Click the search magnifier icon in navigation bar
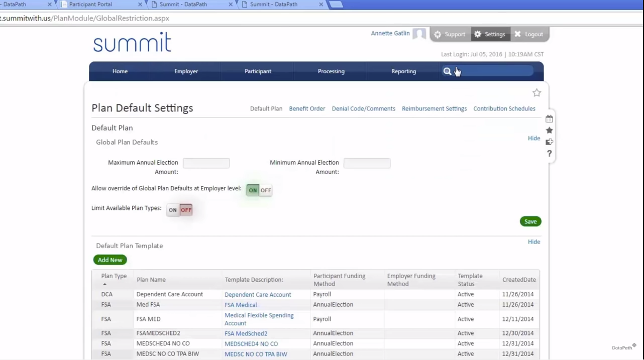 pos(447,71)
